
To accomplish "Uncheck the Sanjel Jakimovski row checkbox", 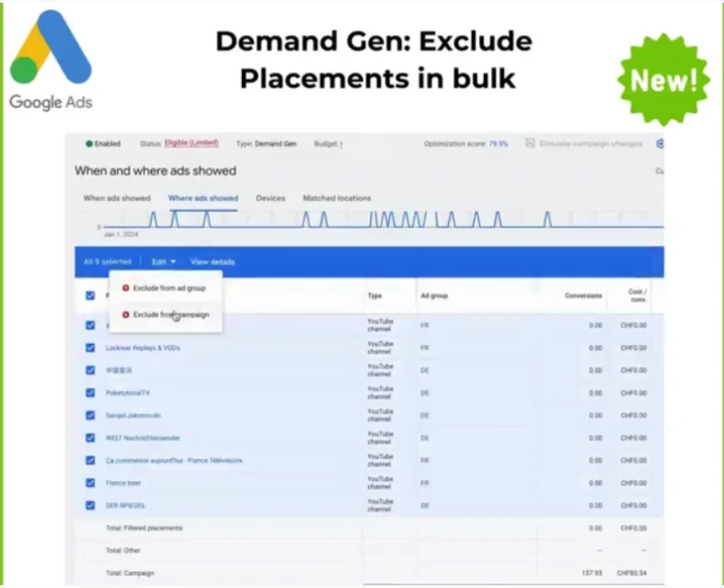I will [x=90, y=415].
